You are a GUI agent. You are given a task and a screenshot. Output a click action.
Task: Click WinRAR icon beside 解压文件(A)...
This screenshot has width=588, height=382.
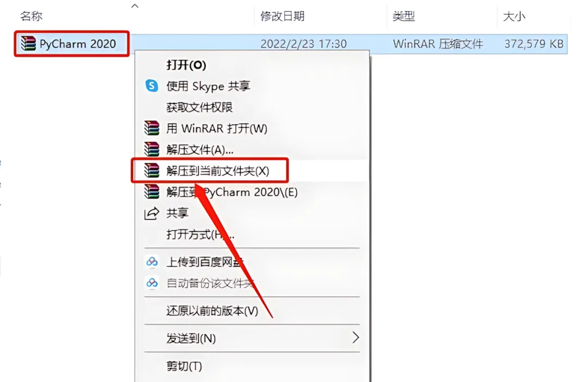point(151,149)
